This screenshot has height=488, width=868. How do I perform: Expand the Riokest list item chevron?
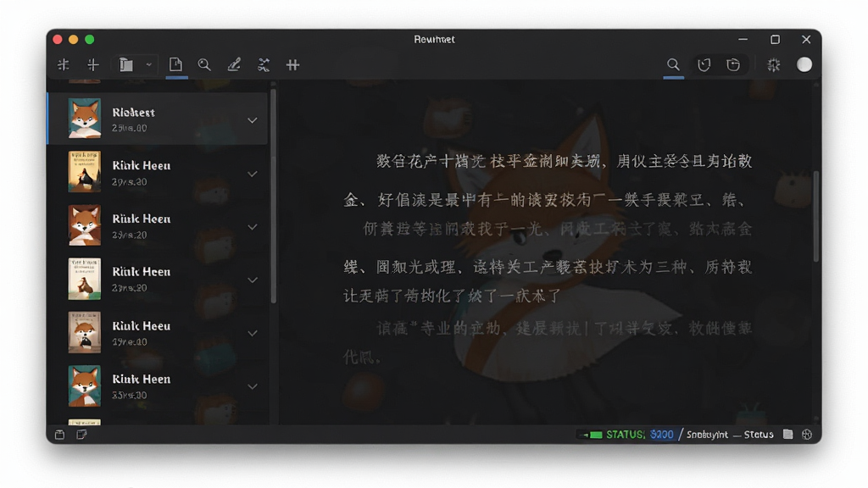point(253,120)
